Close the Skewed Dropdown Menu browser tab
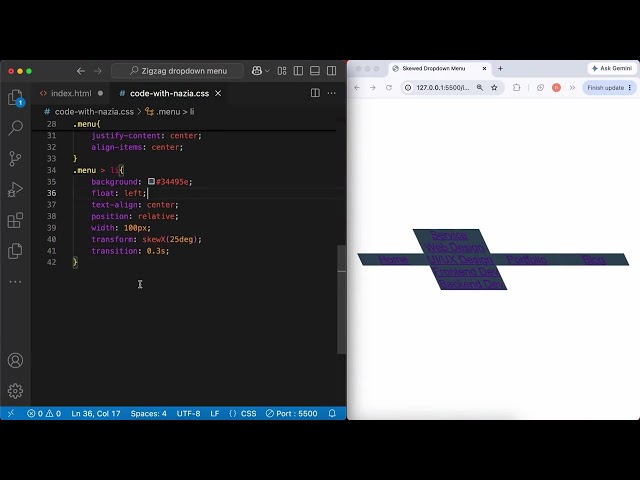The image size is (640, 480). (484, 69)
